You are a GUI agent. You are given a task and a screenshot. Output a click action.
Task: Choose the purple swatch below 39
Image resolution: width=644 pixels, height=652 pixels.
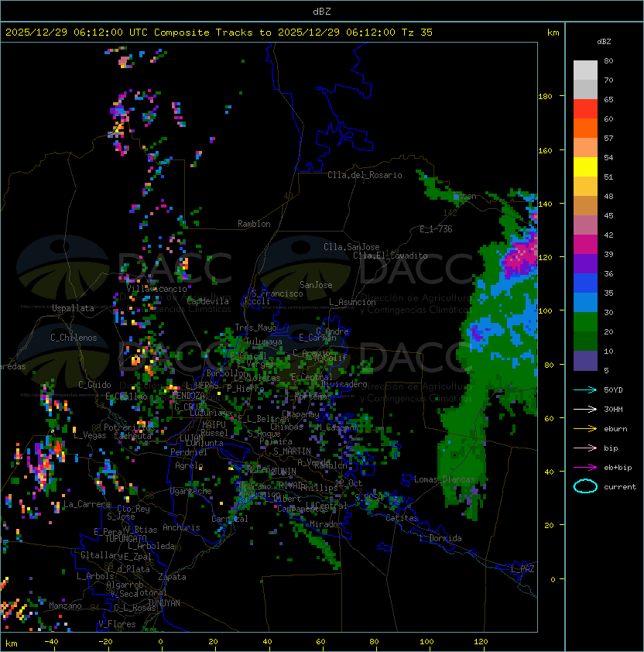[x=585, y=263]
